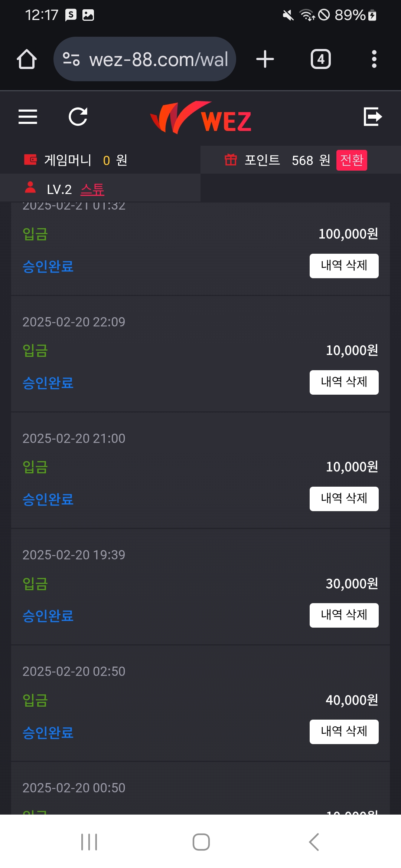
Task: Open the browser three-dot menu
Action: tap(374, 59)
